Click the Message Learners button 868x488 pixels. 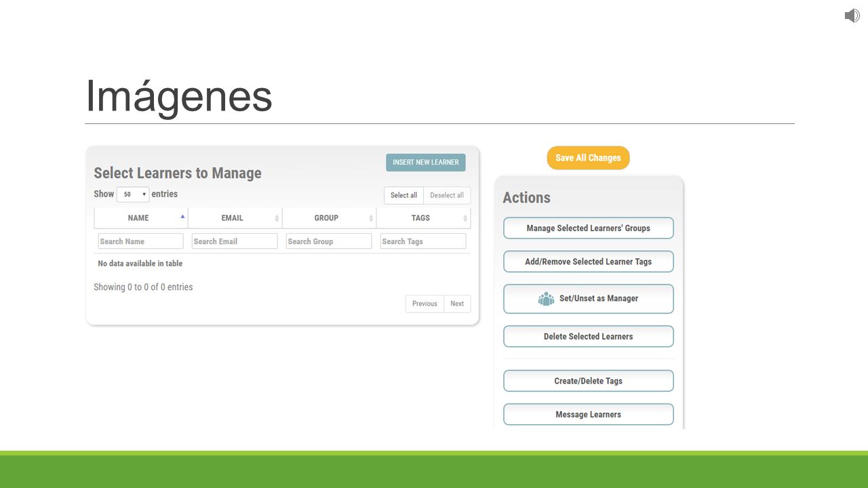(x=588, y=414)
